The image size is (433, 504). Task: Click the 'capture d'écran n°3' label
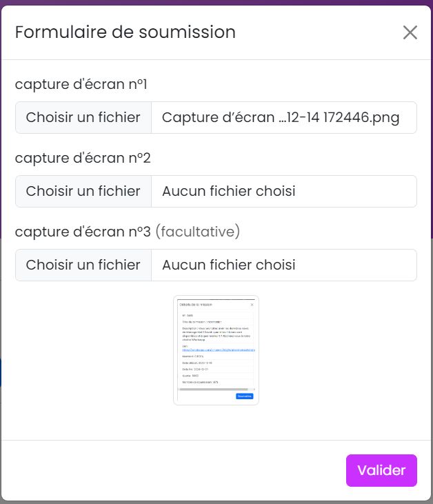point(83,232)
